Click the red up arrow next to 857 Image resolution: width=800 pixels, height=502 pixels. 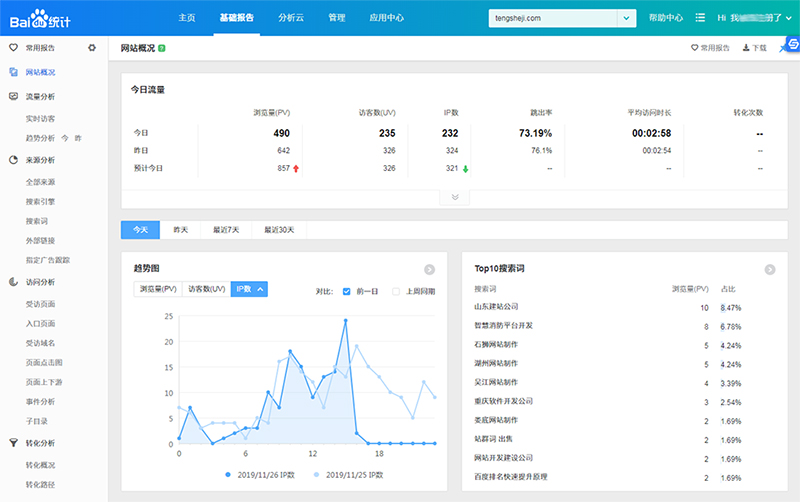point(296,168)
